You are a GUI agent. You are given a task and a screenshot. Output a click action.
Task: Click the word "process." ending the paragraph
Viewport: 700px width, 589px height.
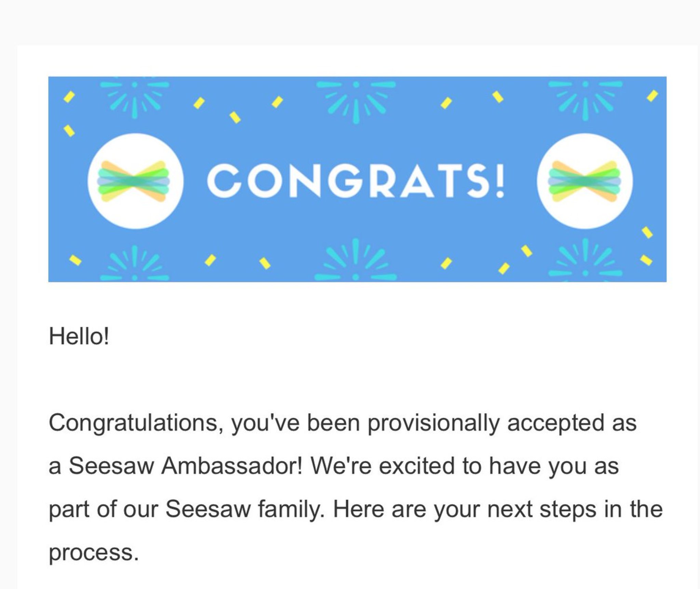coord(94,553)
